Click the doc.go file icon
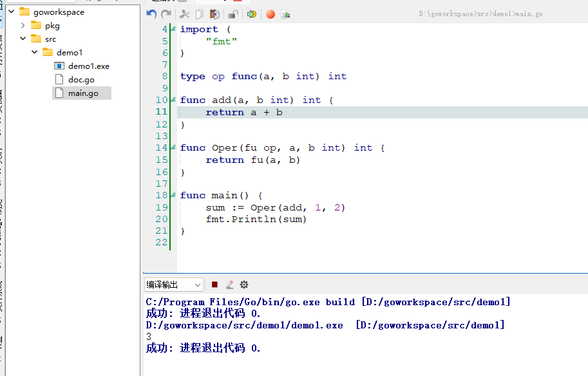The width and height of the screenshot is (588, 376). 59,79
